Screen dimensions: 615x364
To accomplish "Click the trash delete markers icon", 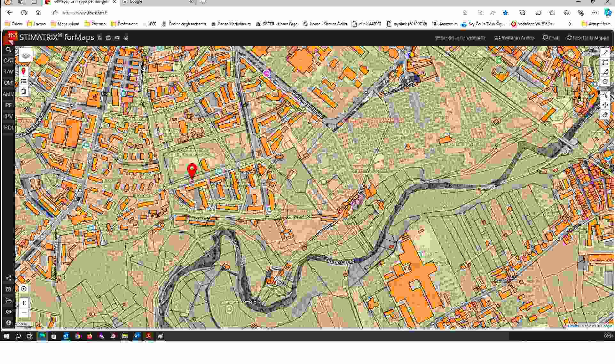I will point(24,91).
